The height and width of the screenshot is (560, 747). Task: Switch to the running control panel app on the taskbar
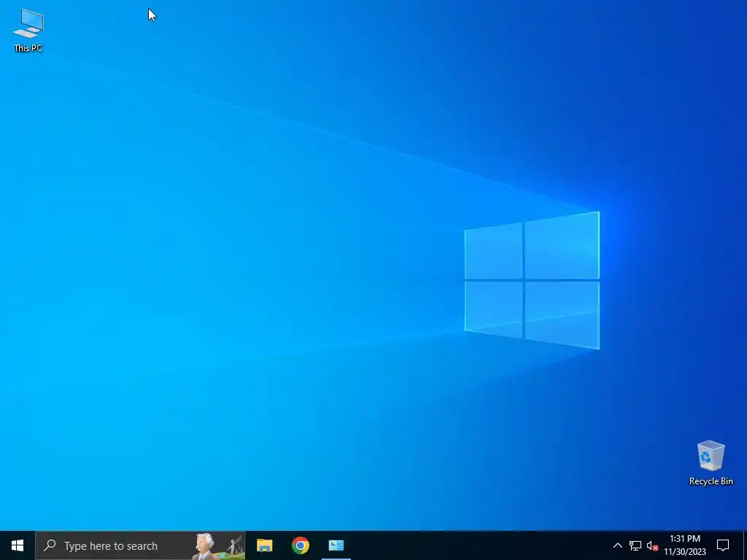coord(336,545)
